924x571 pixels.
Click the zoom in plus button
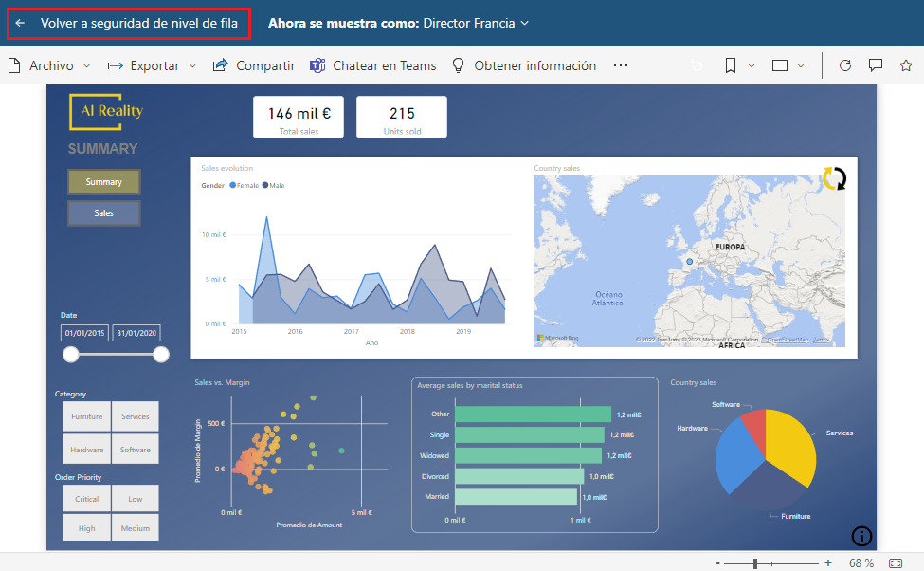pyautogui.click(x=827, y=562)
